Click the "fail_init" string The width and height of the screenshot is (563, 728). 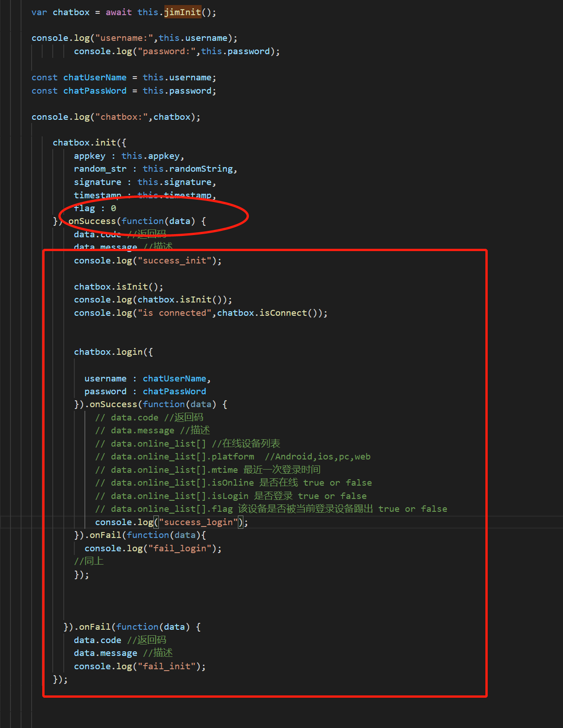(x=167, y=666)
